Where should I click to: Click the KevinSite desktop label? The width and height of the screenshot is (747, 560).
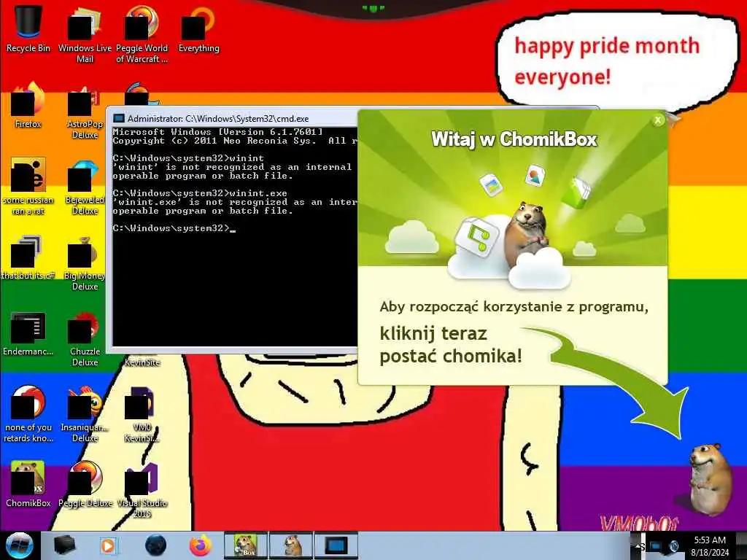coord(142,362)
